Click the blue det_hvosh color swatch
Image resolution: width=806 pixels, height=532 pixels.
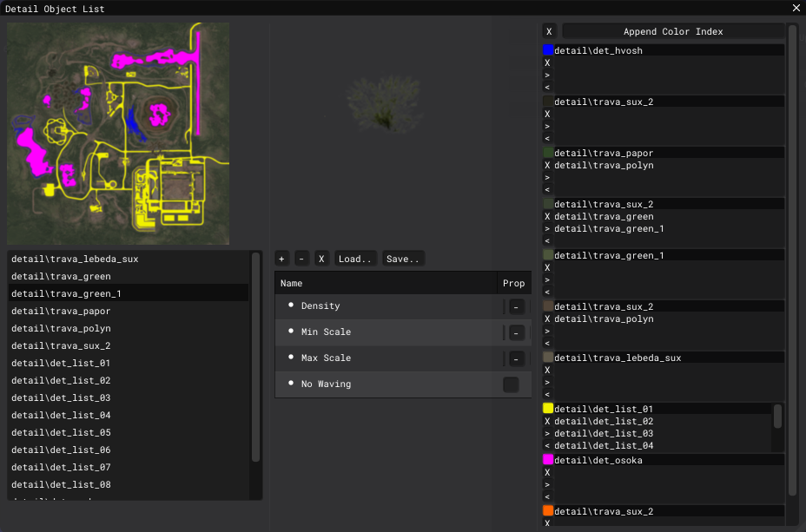(548, 50)
